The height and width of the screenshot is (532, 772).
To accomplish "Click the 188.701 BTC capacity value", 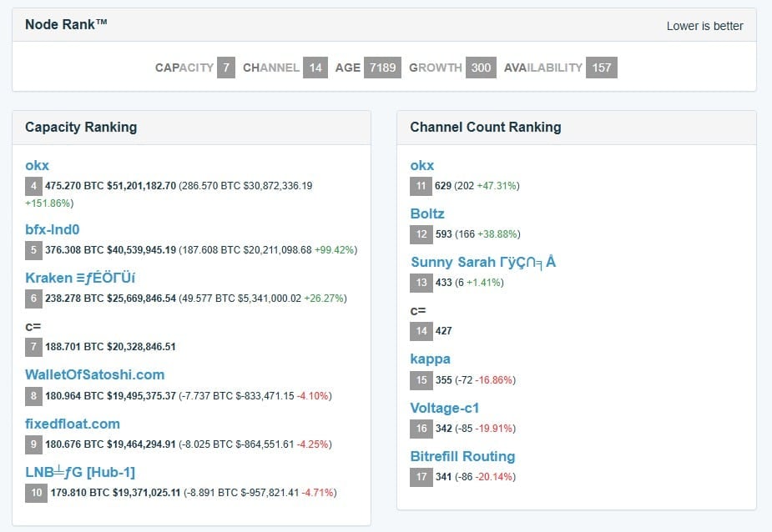I will tap(74, 347).
